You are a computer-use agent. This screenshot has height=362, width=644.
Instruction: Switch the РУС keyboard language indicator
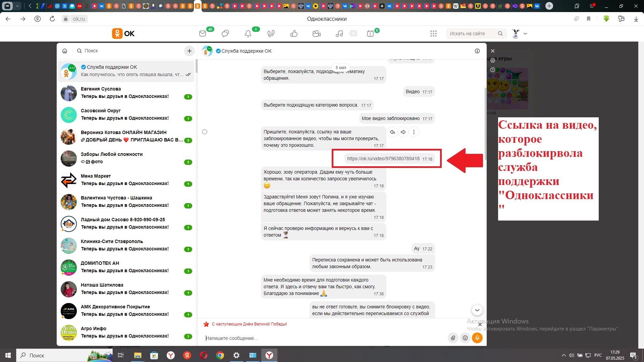[598, 355]
